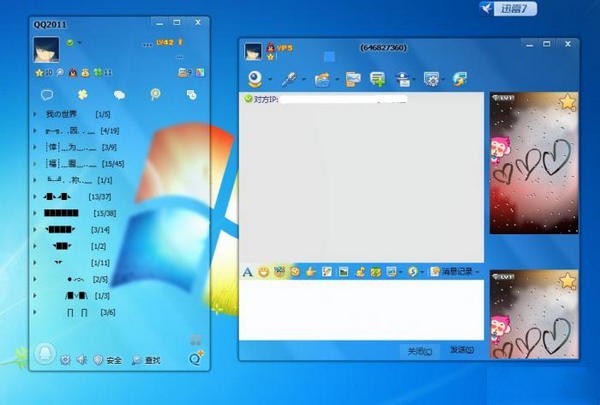The height and width of the screenshot is (405, 600).
Task: Expand the contact group showing [15/45]
Action: [x=36, y=163]
